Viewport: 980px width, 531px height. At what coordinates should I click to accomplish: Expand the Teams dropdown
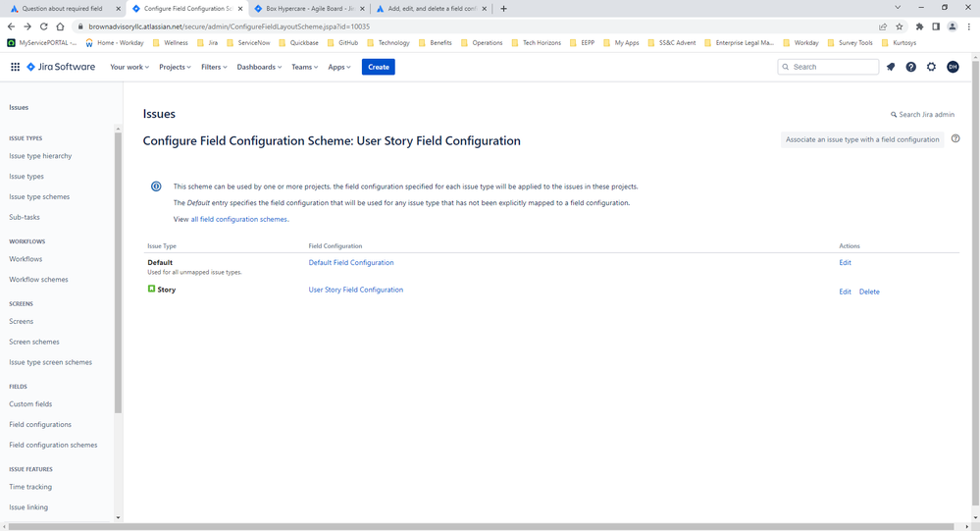click(x=304, y=67)
